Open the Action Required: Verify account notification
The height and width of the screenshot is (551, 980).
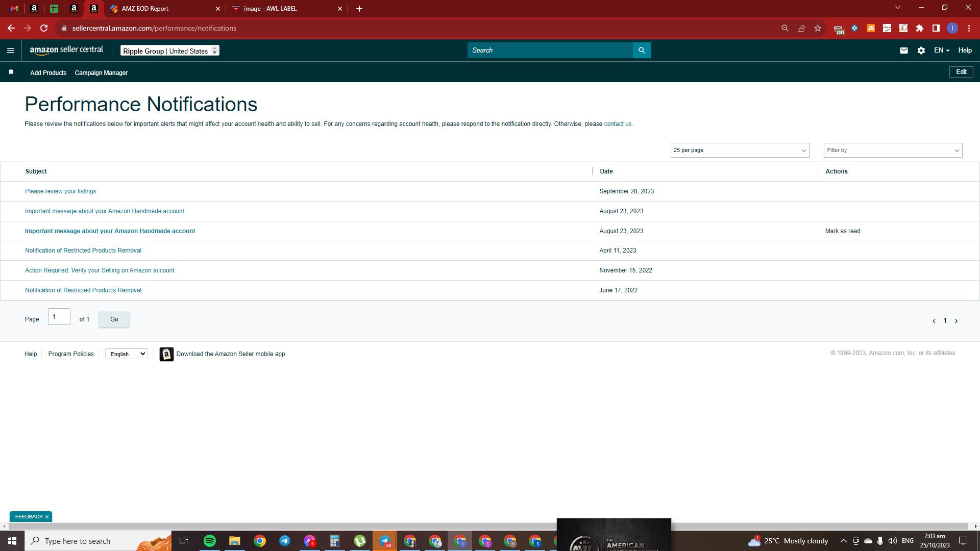pos(100,270)
